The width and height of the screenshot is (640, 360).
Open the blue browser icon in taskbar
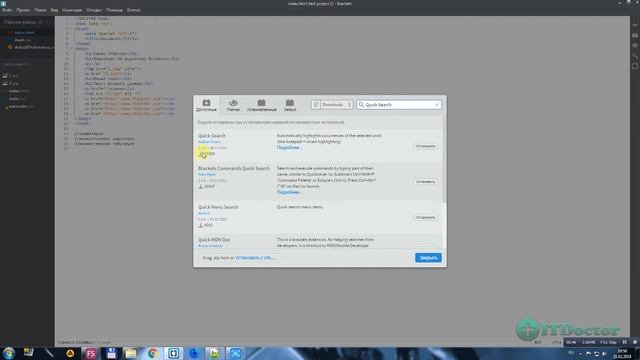tap(194, 353)
